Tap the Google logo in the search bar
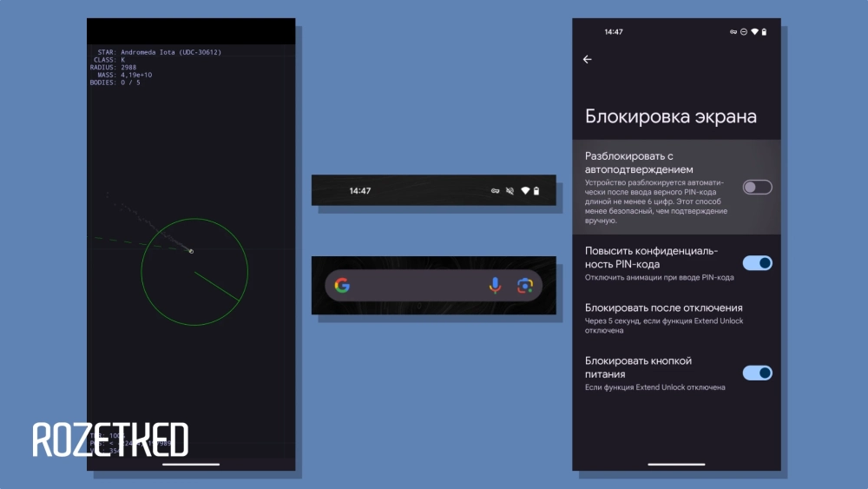The height and width of the screenshot is (489, 868). 342,286
